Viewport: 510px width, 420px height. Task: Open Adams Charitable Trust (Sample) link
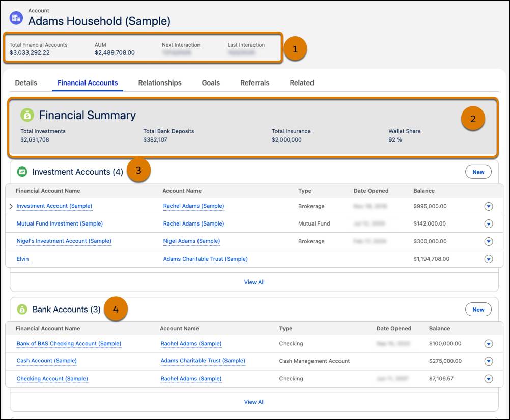205,259
